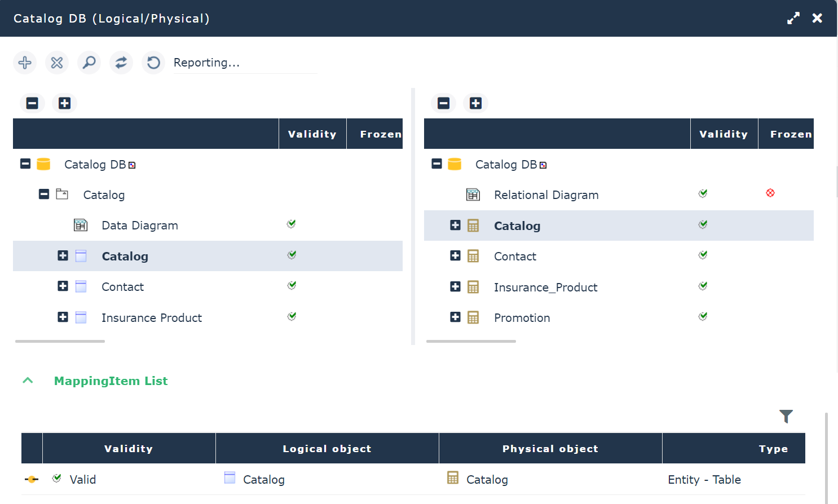
Task: Expand the Contact entity in left tree
Action: 63,286
